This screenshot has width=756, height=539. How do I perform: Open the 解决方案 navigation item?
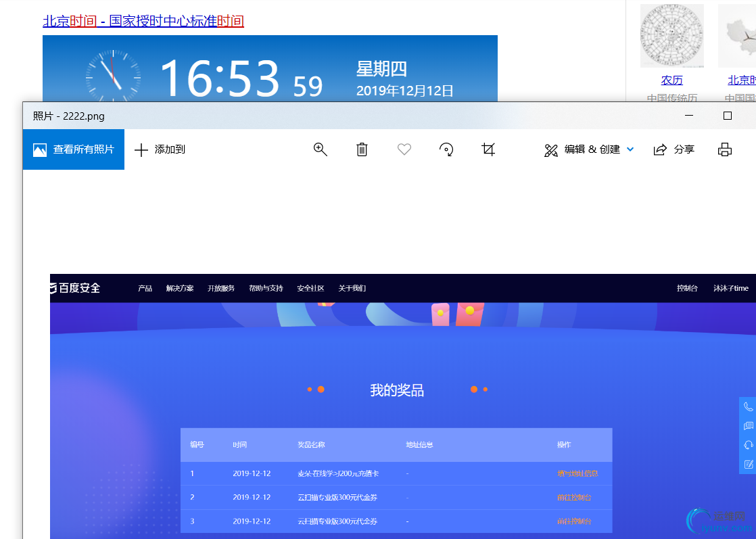[180, 288]
